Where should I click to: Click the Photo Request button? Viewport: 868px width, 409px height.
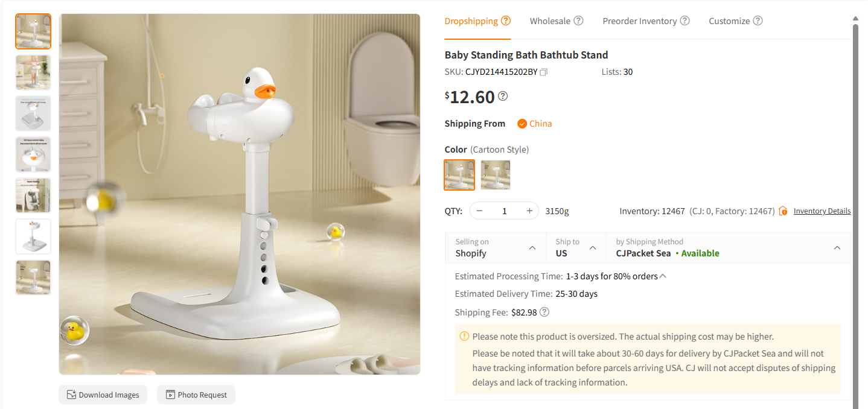pyautogui.click(x=196, y=395)
